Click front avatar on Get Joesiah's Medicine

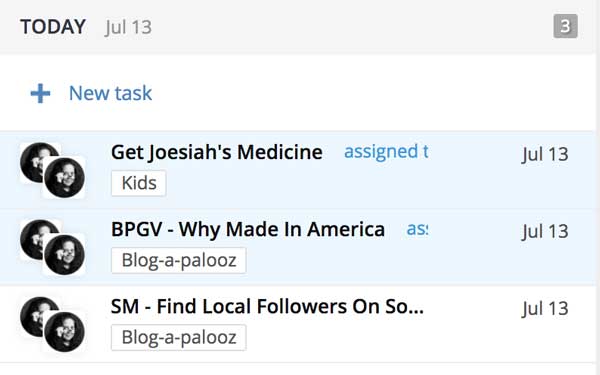64,178
